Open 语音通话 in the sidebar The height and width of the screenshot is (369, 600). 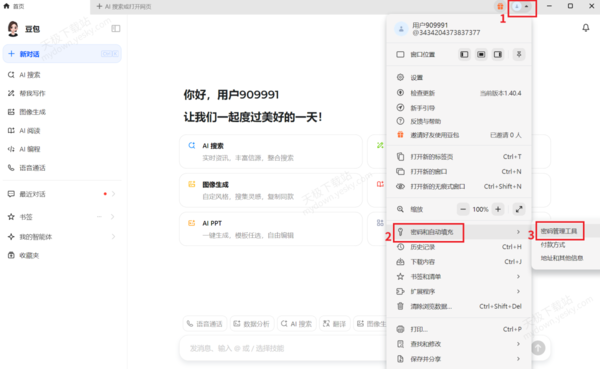click(x=62, y=168)
